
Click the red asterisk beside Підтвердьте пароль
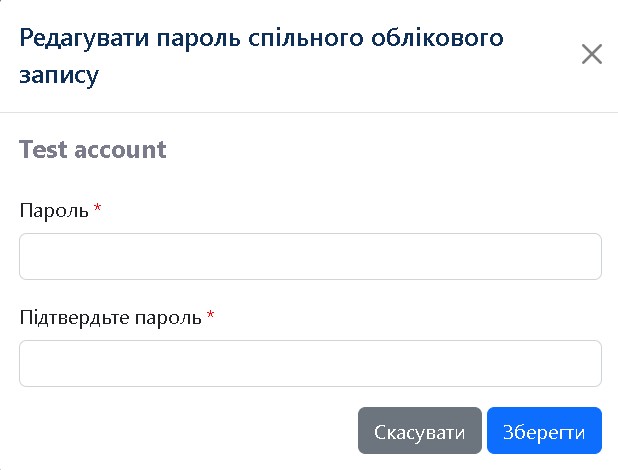(x=210, y=316)
